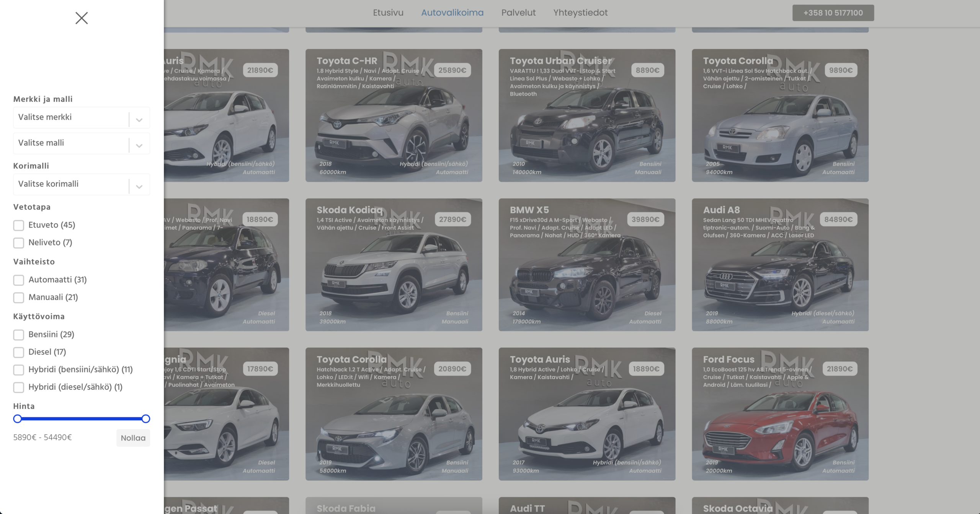Open the white Auris 21890€ listing
Image resolution: width=980 pixels, height=514 pixels.
point(226,115)
